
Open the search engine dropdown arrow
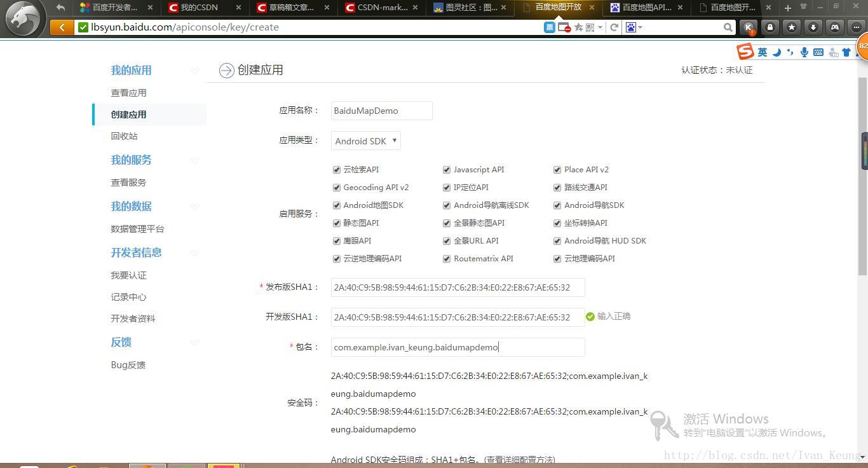click(x=640, y=27)
